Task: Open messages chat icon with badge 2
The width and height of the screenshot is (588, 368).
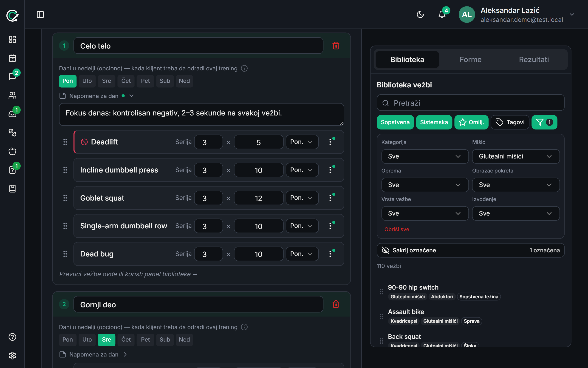Action: tap(12, 77)
